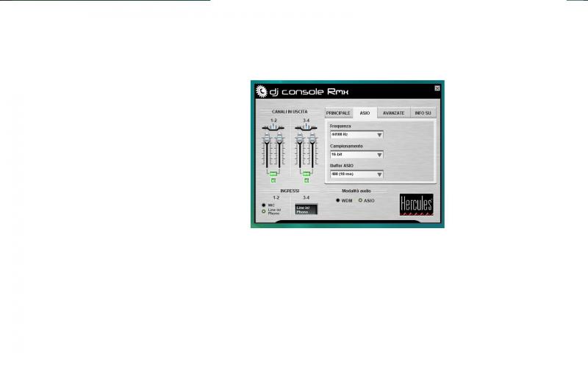Switch to the AVANZATE tab
588x368 pixels.
394,113
